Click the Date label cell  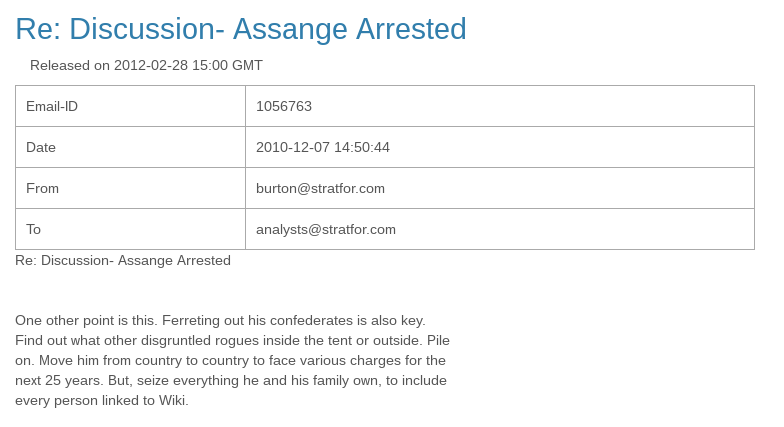coord(130,147)
